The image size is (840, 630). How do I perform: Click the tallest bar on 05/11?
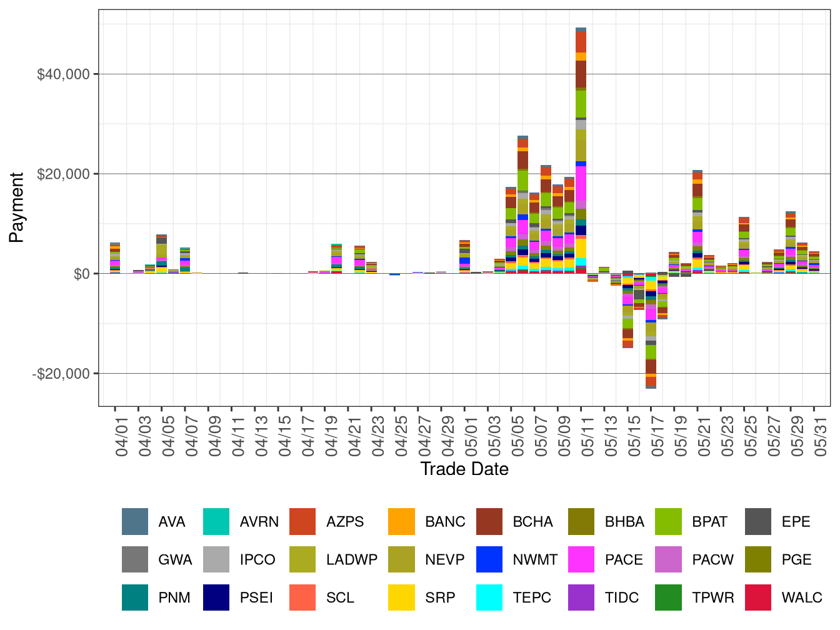(x=581, y=151)
